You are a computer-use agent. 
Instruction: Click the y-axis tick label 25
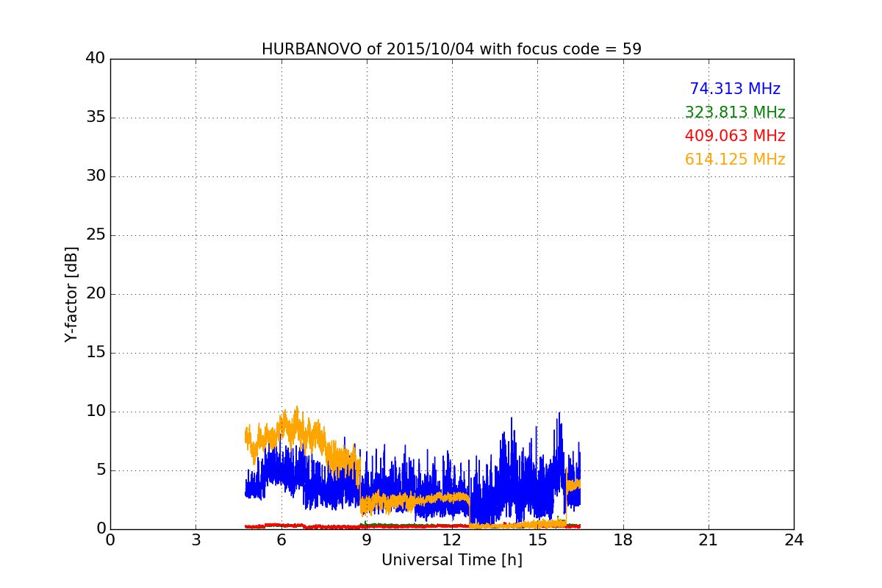[96, 235]
